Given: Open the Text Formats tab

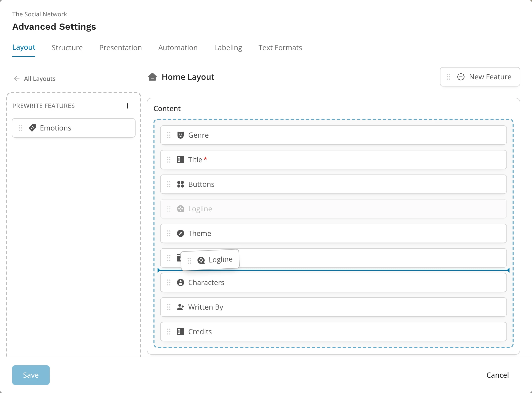Looking at the screenshot, I should tap(280, 48).
